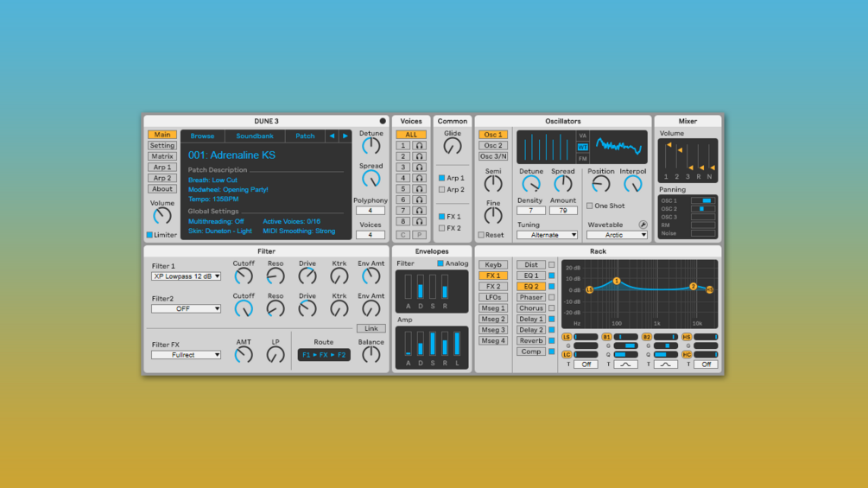Select the WT oscillator mode
Image resolution: width=868 pixels, height=488 pixels.
(x=582, y=147)
